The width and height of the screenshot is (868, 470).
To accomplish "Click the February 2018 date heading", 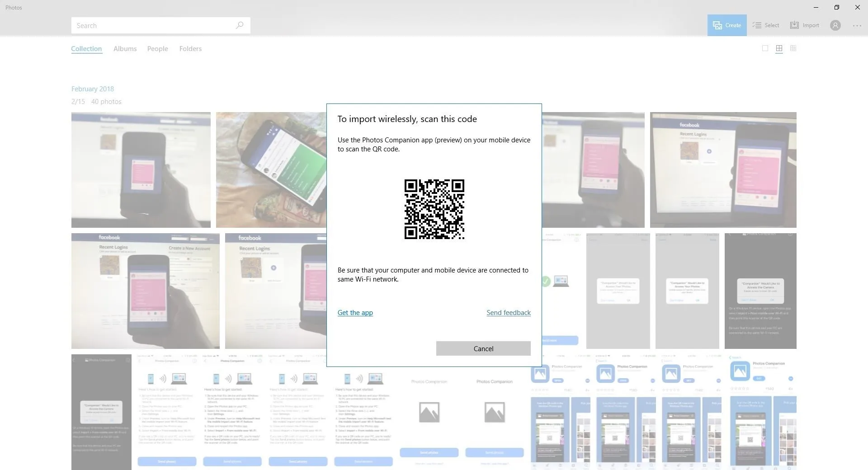I will coord(93,89).
